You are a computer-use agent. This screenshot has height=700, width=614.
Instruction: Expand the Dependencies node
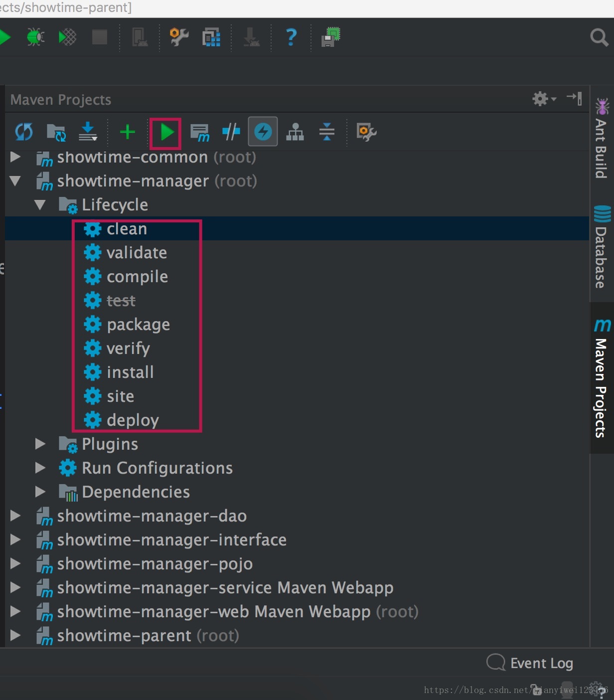tap(40, 492)
